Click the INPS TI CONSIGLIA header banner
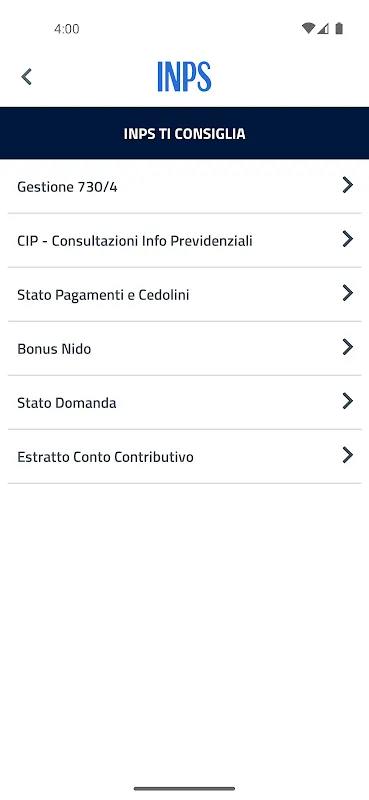Image resolution: width=369 pixels, height=800 pixels. [x=184, y=133]
